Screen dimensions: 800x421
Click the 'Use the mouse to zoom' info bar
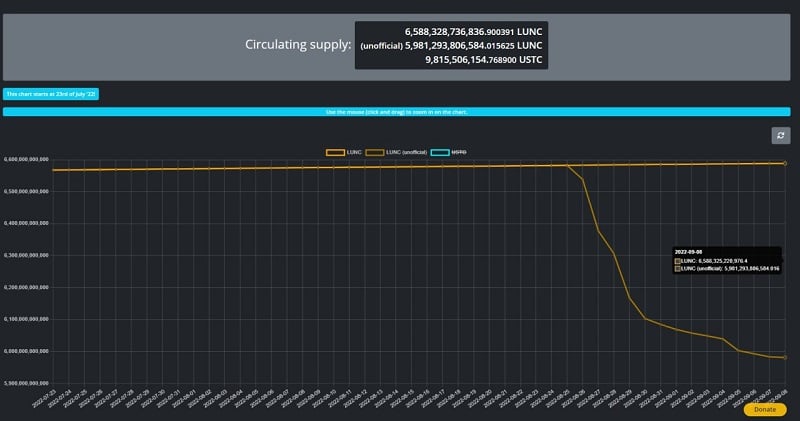[x=396, y=112]
